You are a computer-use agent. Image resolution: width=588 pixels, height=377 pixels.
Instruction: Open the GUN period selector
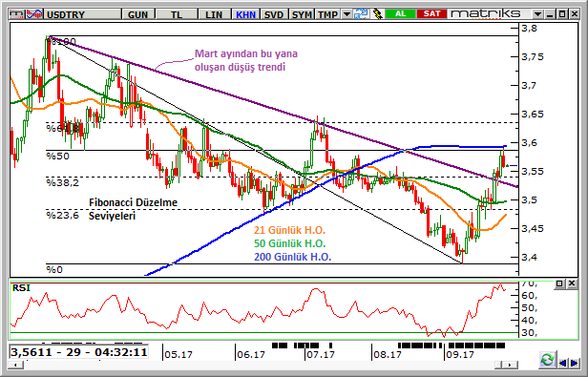[x=137, y=14]
